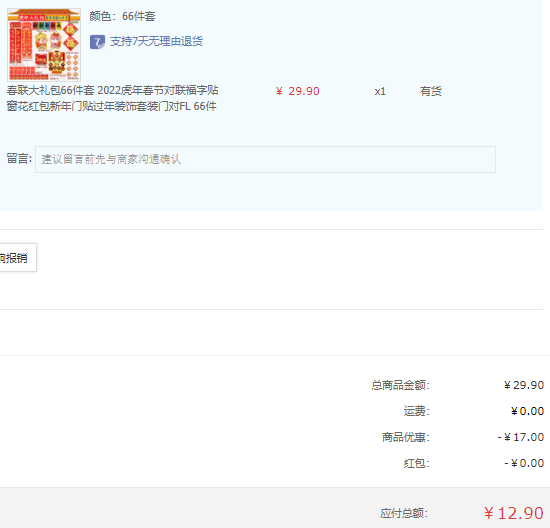
Task: Click the 商品优惠 discount label
Action: [406, 437]
